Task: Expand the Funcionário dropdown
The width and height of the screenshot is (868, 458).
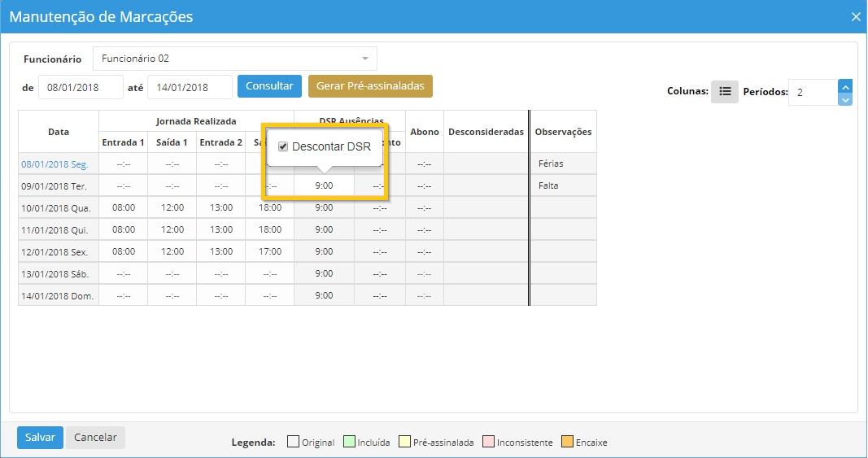Action: (x=364, y=59)
